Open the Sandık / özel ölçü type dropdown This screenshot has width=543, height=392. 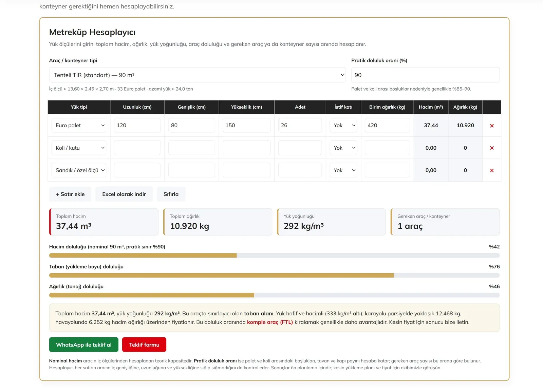click(x=79, y=170)
